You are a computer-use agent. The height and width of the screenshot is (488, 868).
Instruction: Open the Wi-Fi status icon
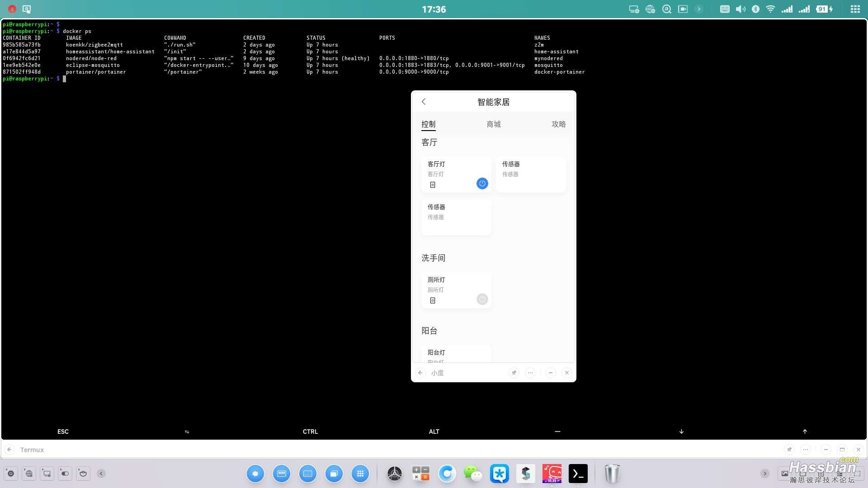(770, 9)
